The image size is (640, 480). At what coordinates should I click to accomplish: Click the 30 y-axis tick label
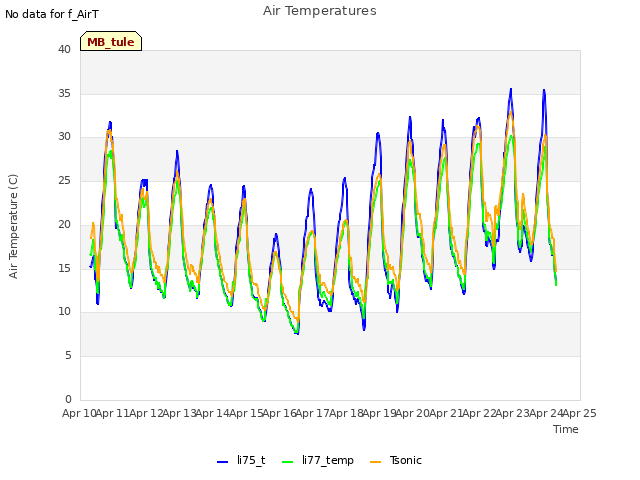tap(64, 137)
